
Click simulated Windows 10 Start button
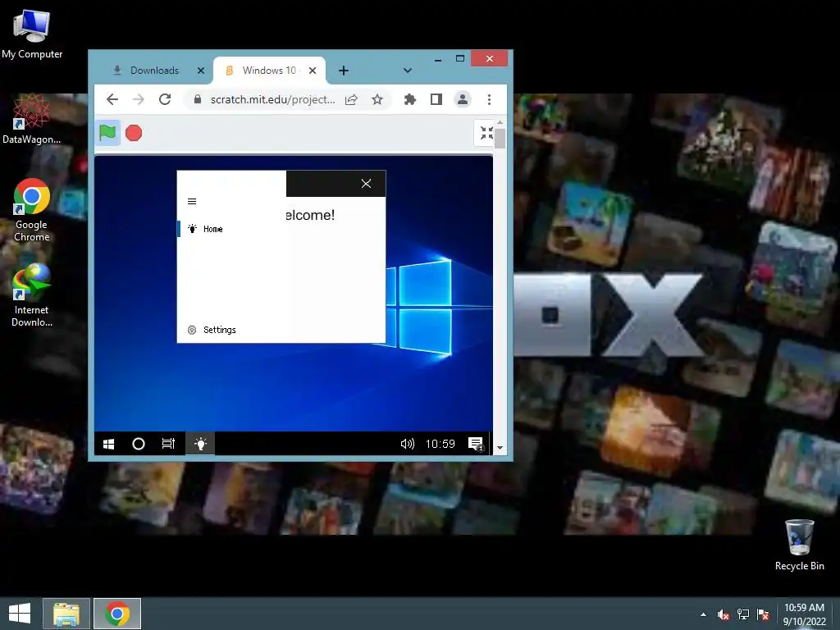coord(109,444)
